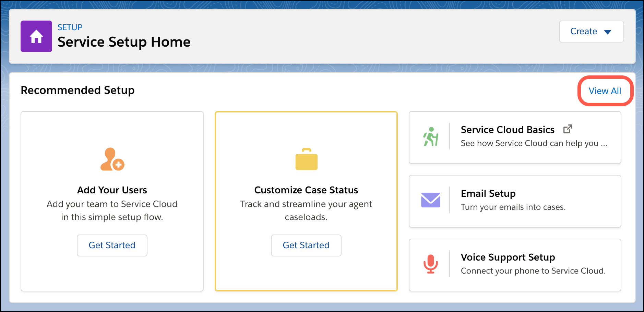The image size is (644, 312).
Task: Open the Email Setup title
Action: 488,194
